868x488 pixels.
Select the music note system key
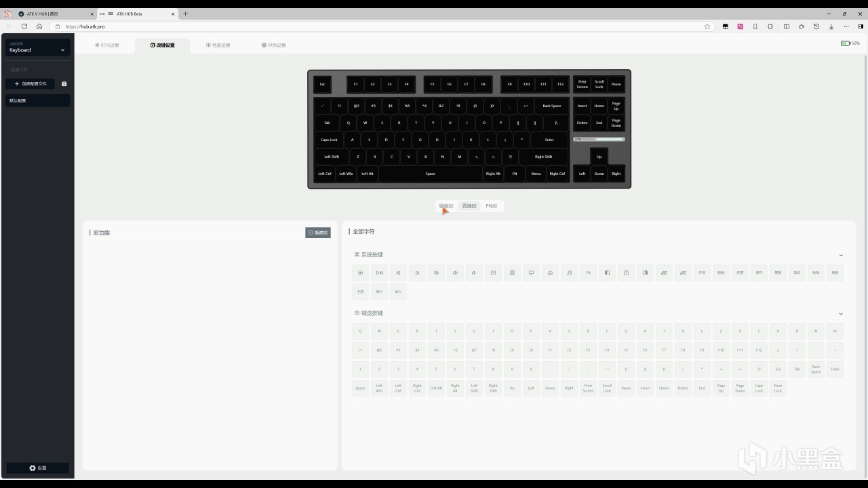569,272
